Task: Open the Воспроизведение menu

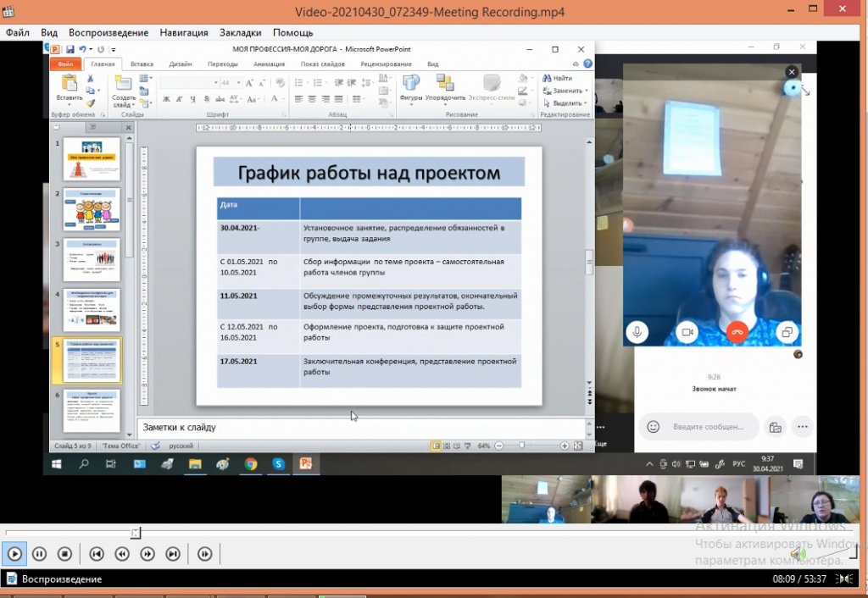Action: click(108, 32)
